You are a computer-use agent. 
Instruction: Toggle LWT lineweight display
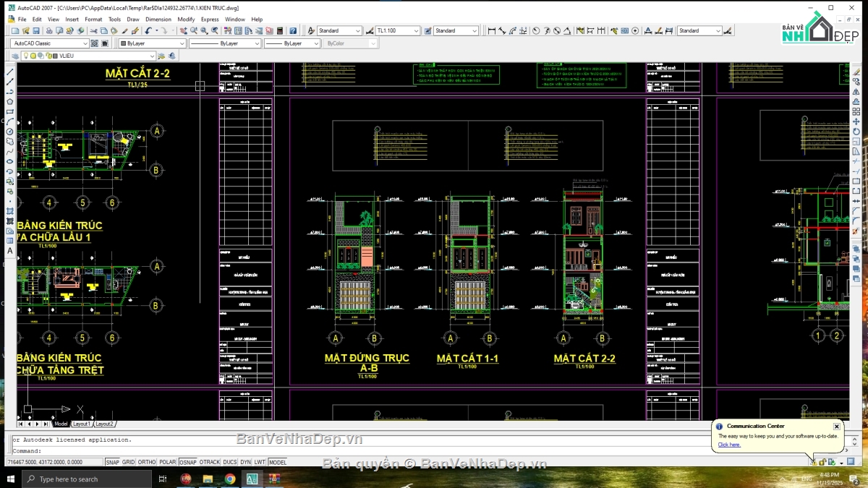tap(260, 462)
